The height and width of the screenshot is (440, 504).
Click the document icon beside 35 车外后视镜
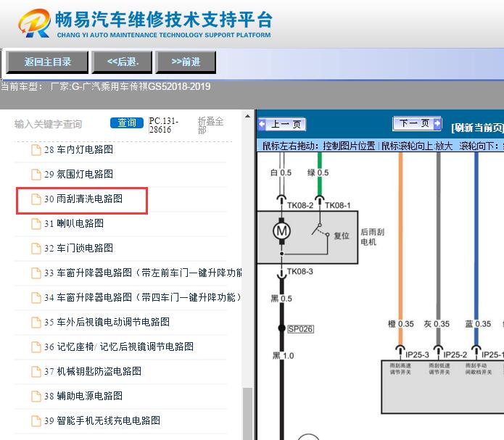pyautogui.click(x=36, y=323)
